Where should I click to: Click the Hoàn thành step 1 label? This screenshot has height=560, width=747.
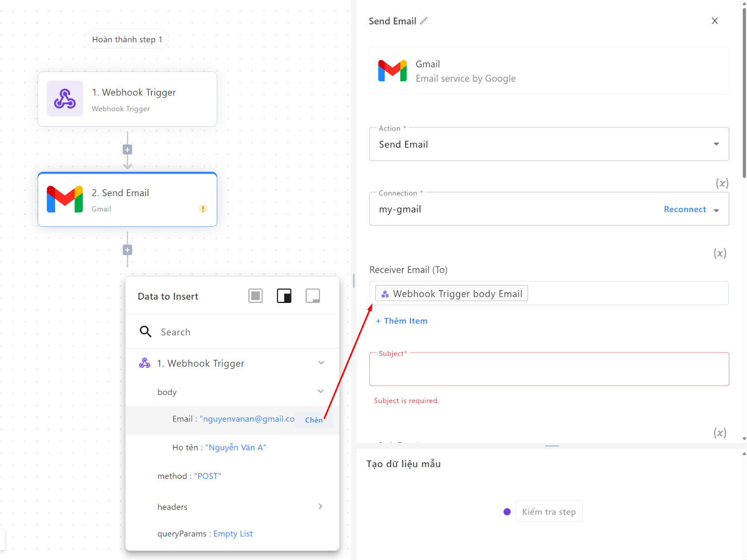pyautogui.click(x=127, y=39)
